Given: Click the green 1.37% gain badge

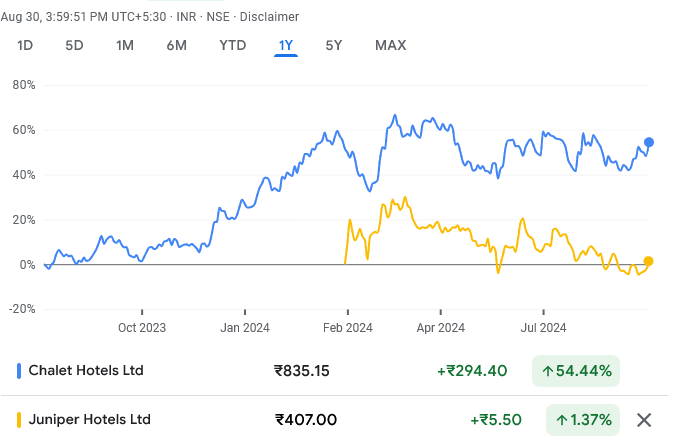Looking at the screenshot, I should (583, 420).
